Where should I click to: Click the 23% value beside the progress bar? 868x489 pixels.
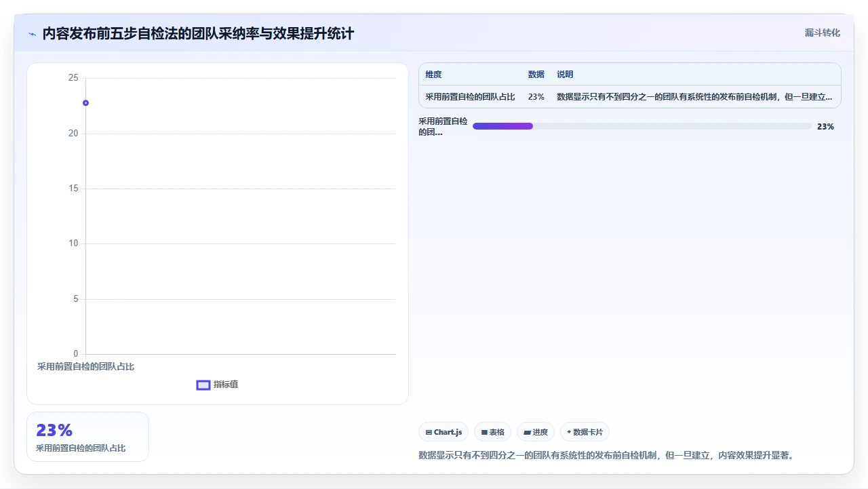(825, 127)
